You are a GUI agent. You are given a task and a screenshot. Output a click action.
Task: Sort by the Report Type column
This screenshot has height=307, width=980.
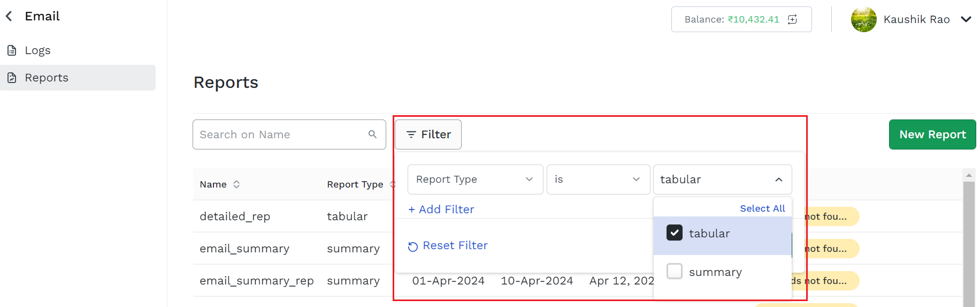tap(393, 184)
